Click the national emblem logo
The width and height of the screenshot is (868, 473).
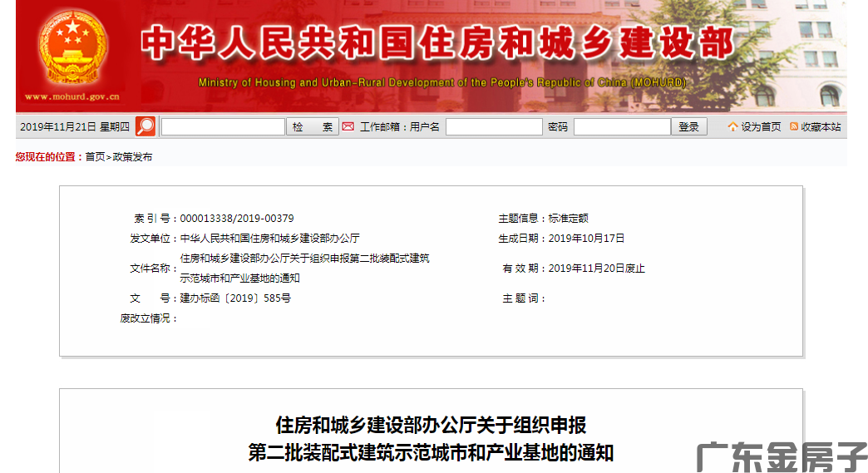point(72,48)
